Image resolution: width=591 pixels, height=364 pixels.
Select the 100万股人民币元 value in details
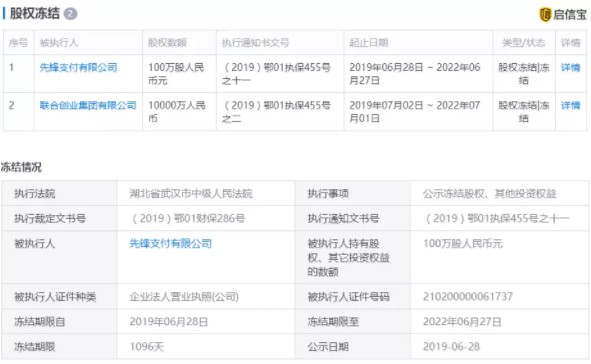[x=463, y=243]
